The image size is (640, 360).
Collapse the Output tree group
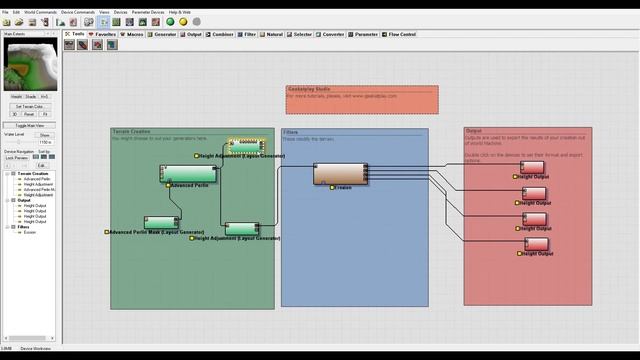(7, 200)
